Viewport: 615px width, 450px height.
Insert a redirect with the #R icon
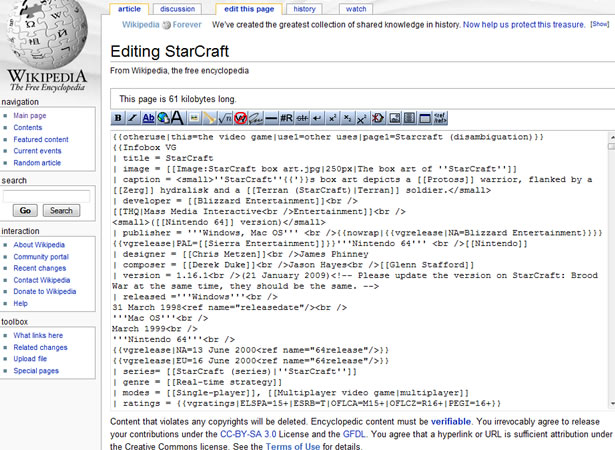click(286, 118)
